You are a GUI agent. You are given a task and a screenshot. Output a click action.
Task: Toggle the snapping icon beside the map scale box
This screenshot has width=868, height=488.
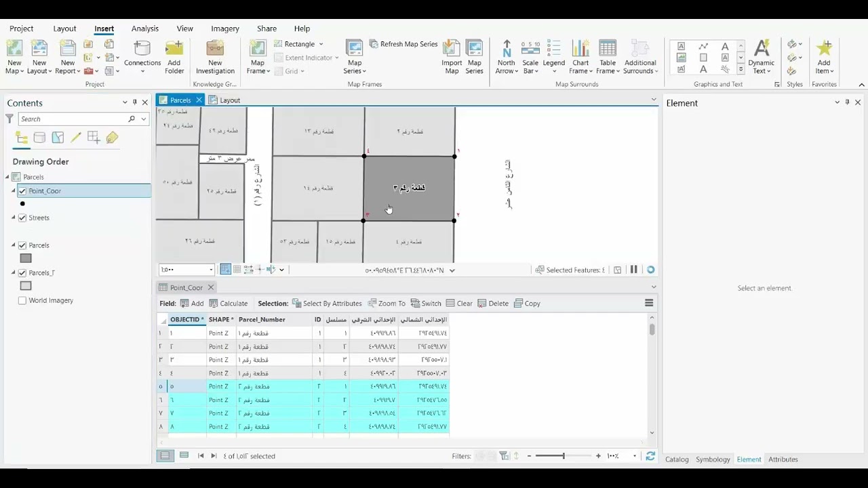pos(225,270)
